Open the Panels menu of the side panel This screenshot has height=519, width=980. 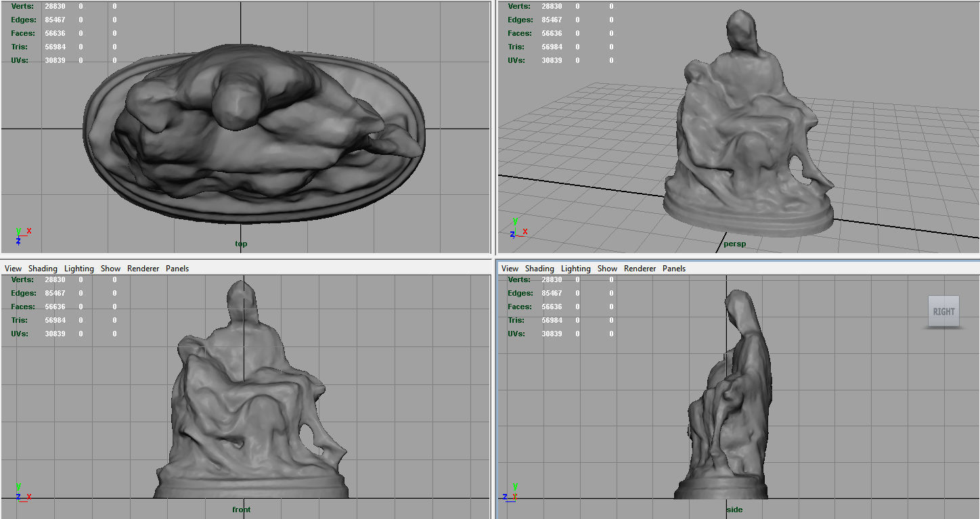click(x=674, y=269)
